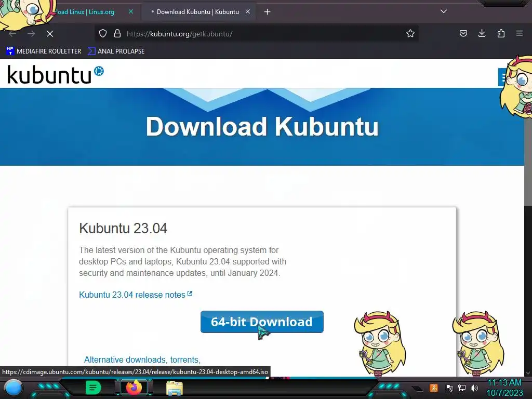Click the 64-bit Download button
532x399 pixels.
click(262, 322)
